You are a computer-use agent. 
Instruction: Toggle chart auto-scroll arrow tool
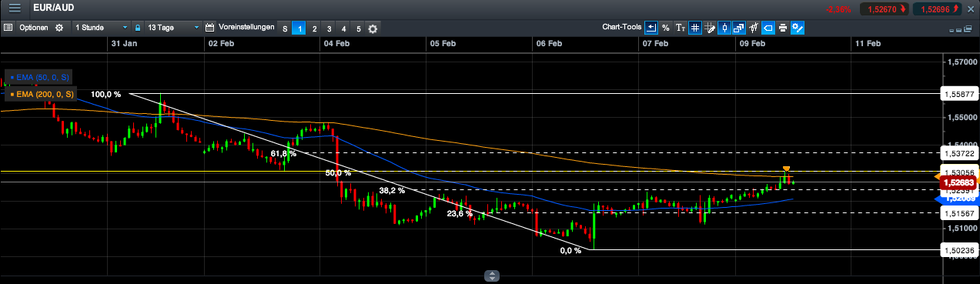[651, 28]
